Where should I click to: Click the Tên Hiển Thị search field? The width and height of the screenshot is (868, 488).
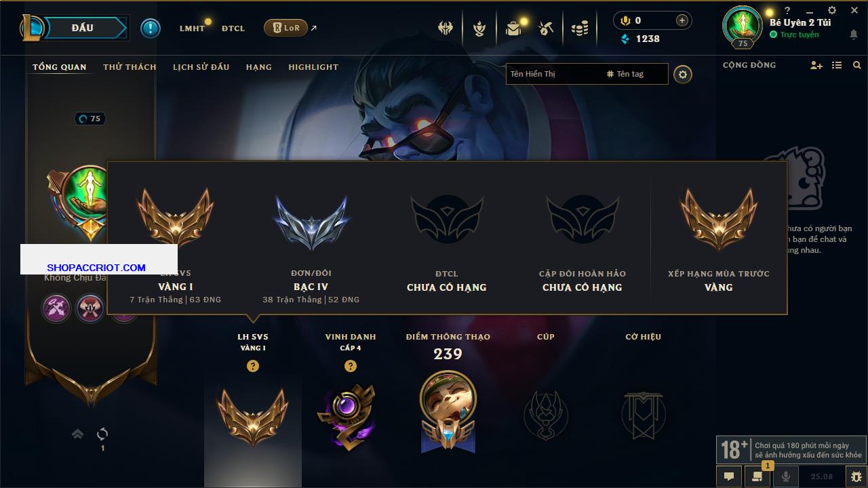(x=587, y=74)
